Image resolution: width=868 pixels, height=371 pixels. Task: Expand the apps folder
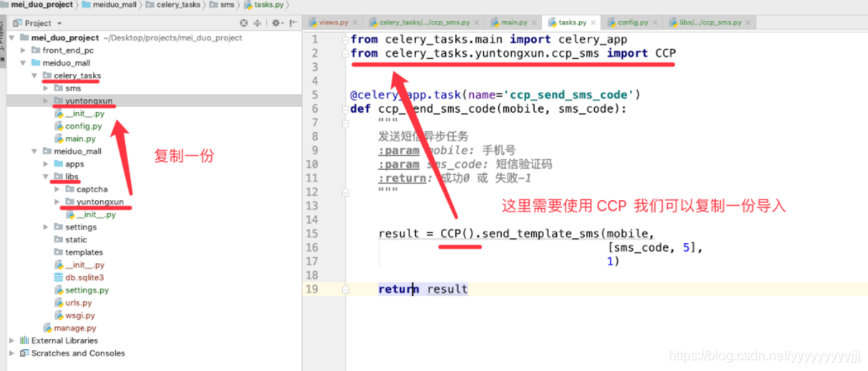point(45,164)
